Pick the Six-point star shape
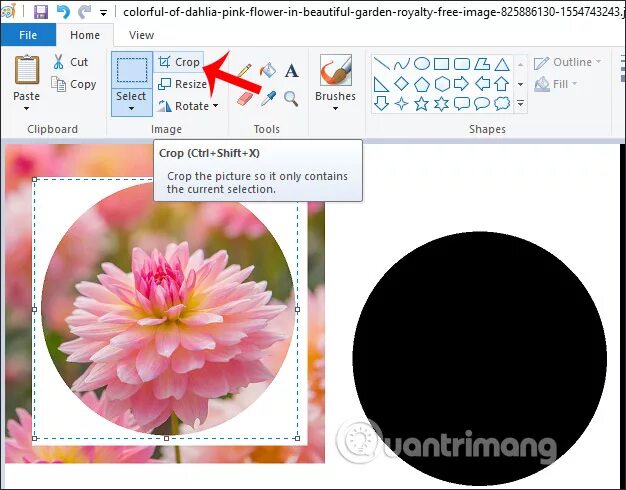This screenshot has height=490, width=626. tap(442, 104)
